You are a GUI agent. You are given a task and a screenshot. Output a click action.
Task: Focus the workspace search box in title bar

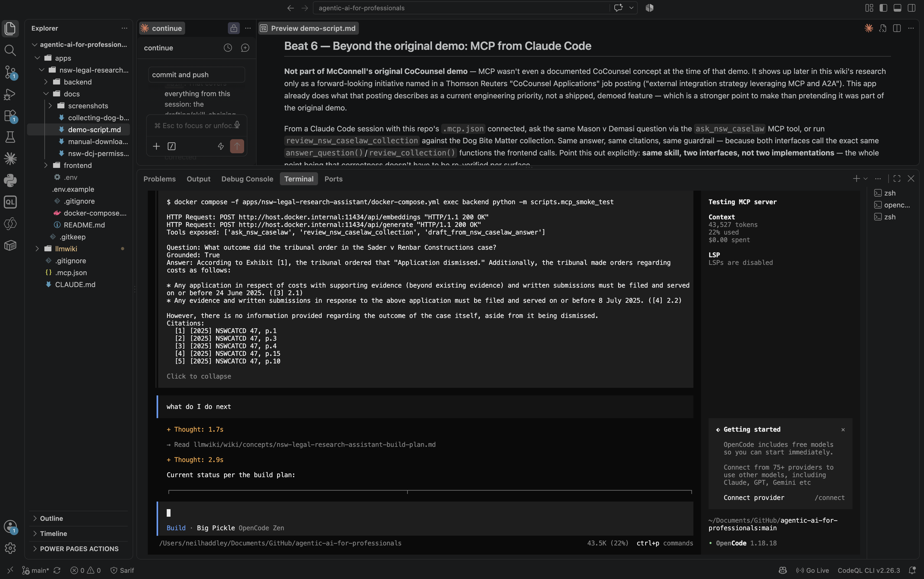[461, 8]
